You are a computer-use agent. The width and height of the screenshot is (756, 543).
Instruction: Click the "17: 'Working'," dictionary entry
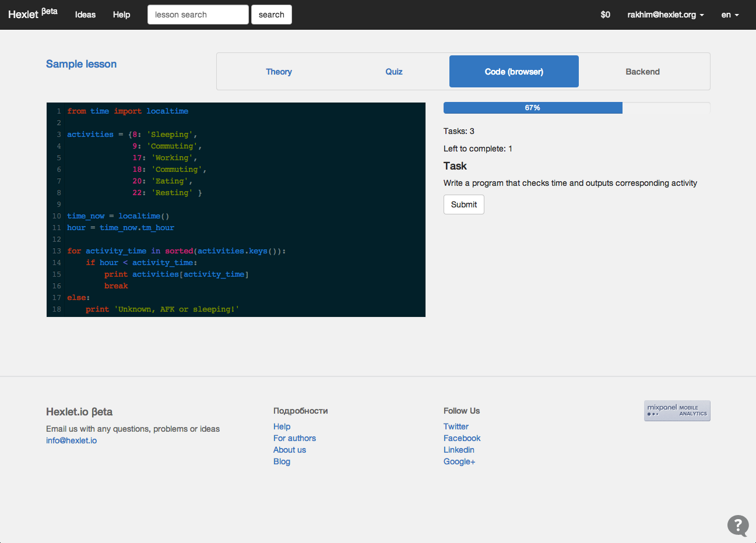165,158
